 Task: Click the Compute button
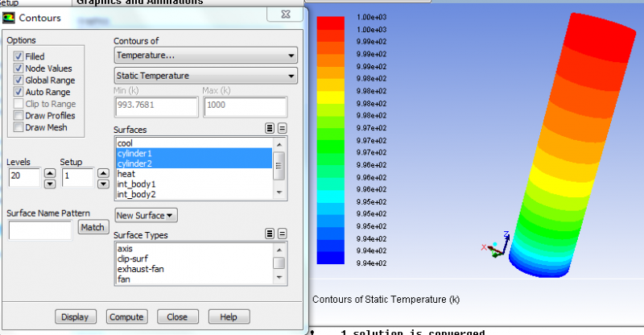coord(126,317)
